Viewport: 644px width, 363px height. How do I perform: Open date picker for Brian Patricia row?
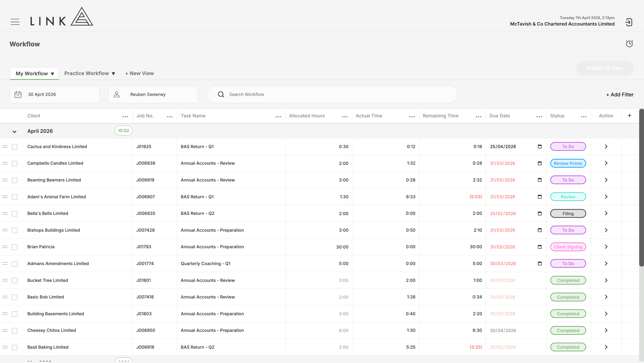click(540, 247)
